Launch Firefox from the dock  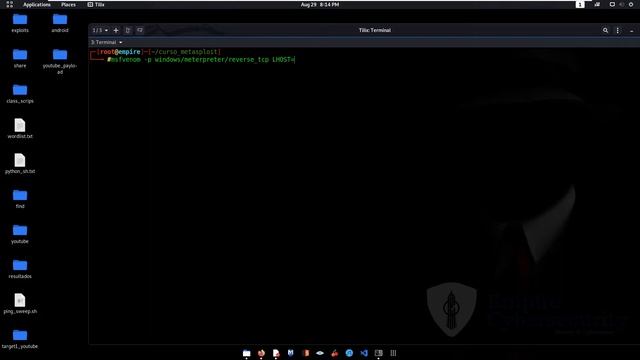[x=261, y=353]
